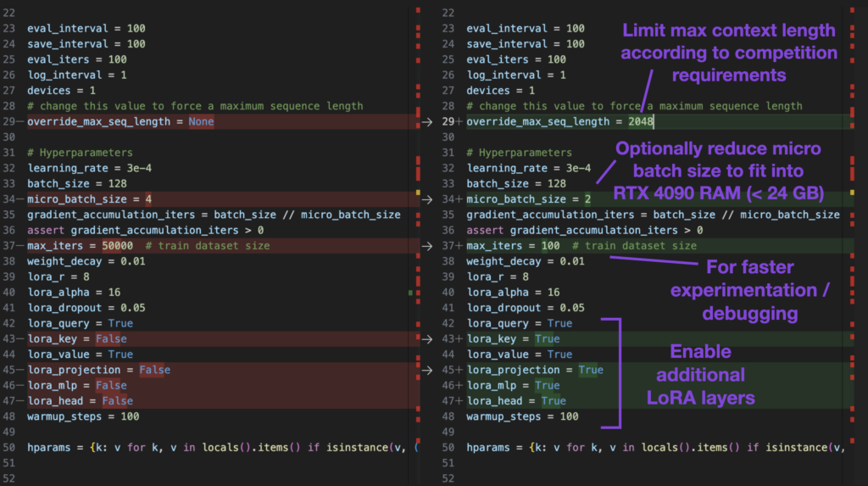Select line number 29 in the modified pane

click(x=448, y=122)
